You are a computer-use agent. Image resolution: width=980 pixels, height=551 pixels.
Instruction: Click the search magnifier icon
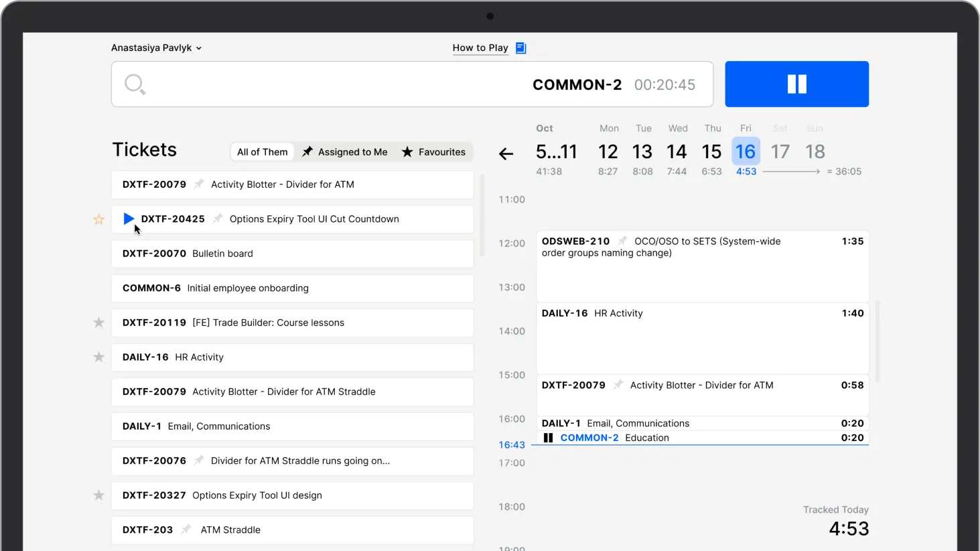[135, 84]
